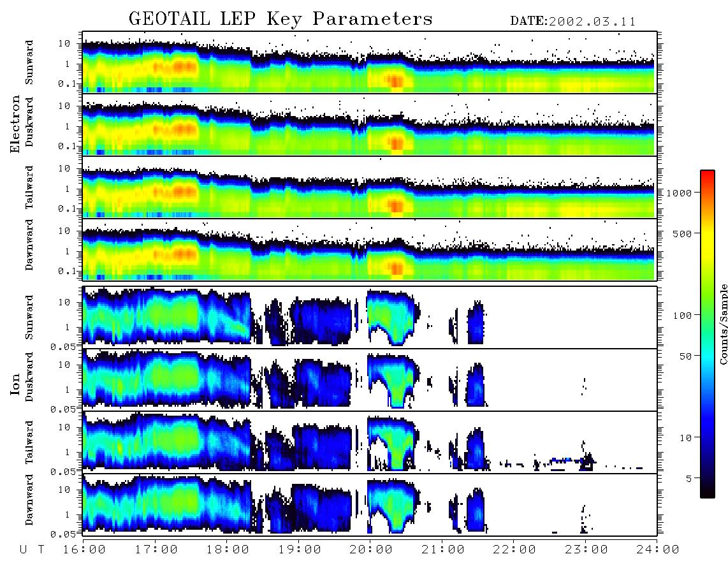This screenshot has height=561, width=728.
Task: Select the Ion Duskward panel label
Action: [29, 377]
